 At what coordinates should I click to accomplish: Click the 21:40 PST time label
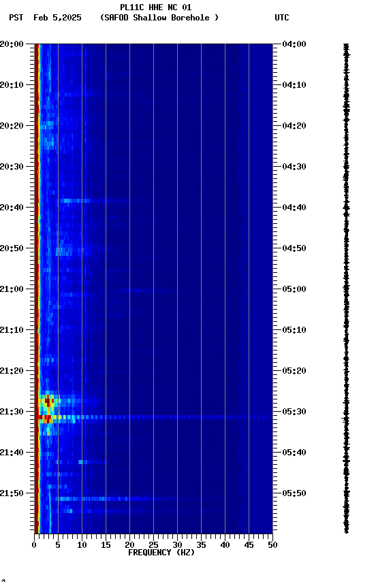[12, 453]
